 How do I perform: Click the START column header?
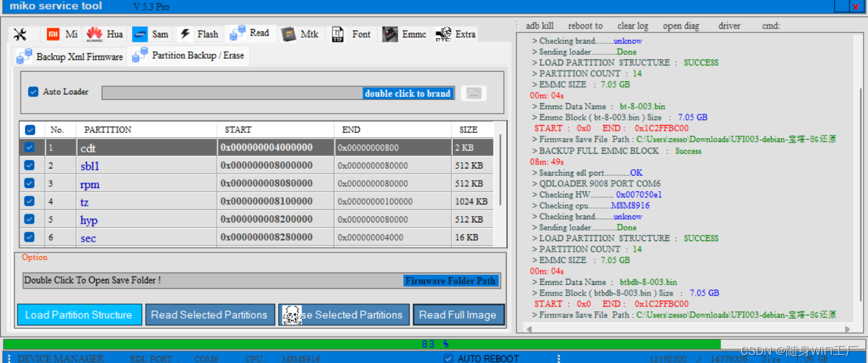point(276,130)
